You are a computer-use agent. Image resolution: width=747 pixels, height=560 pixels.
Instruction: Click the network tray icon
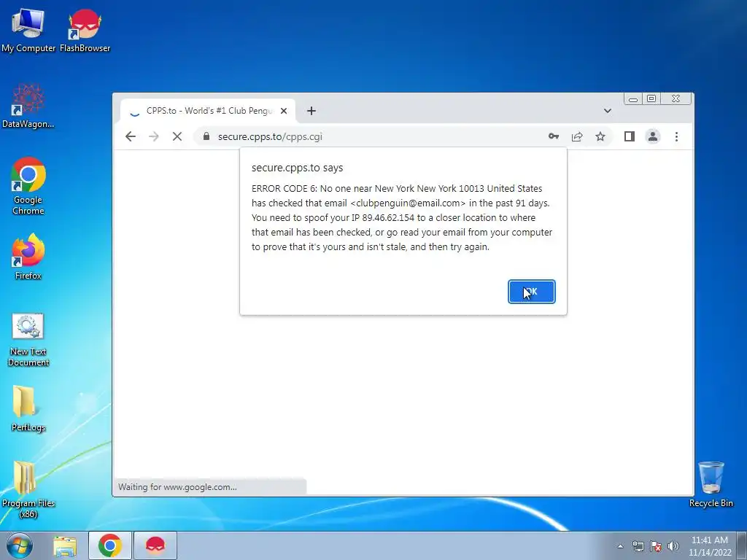[x=638, y=546]
